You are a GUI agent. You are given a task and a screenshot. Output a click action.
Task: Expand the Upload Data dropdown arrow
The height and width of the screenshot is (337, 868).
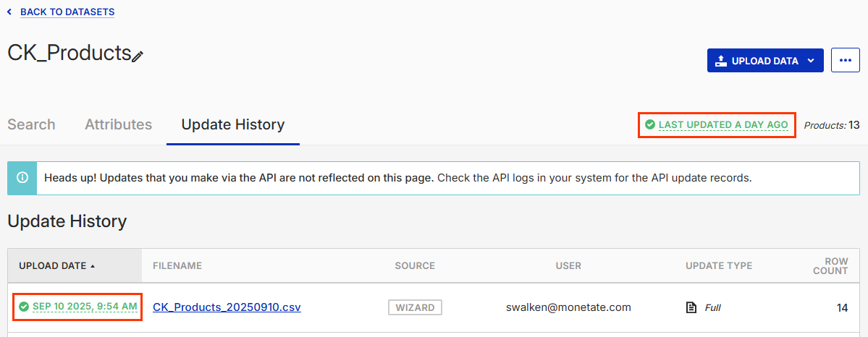pos(811,61)
